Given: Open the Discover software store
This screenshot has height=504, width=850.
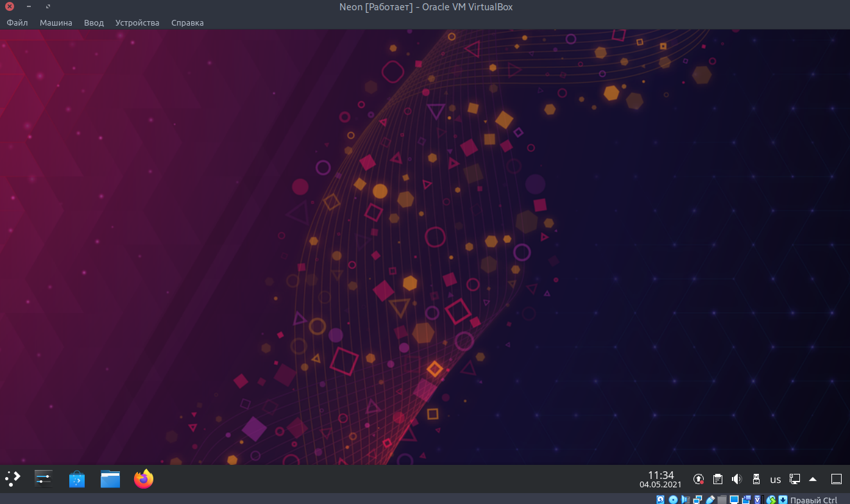Looking at the screenshot, I should [x=77, y=479].
